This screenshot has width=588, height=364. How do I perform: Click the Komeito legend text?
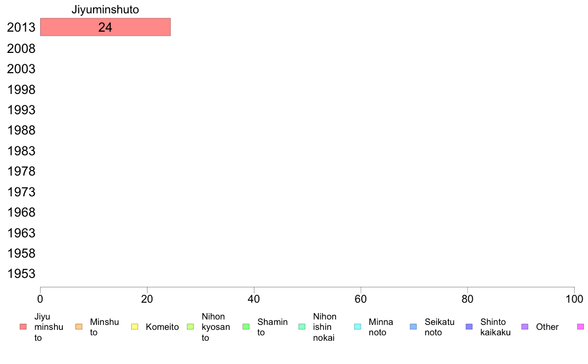(162, 327)
